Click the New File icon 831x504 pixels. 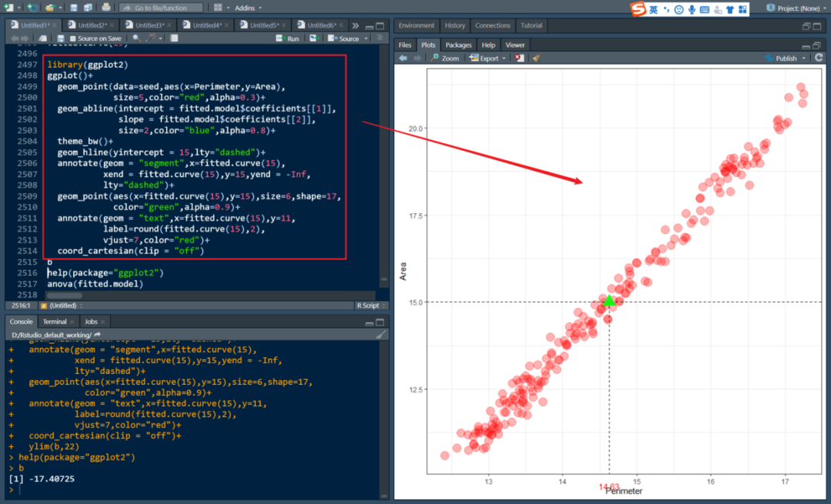(8, 8)
